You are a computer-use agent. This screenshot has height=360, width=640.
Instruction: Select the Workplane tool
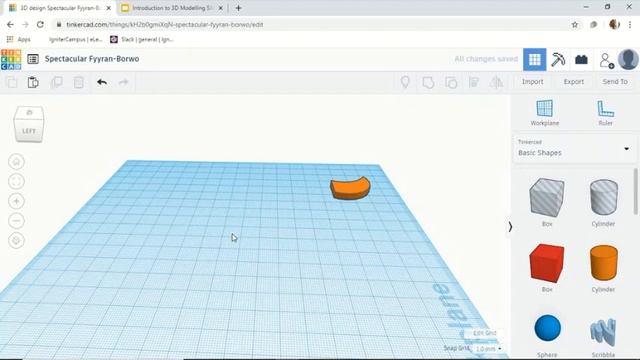545,113
